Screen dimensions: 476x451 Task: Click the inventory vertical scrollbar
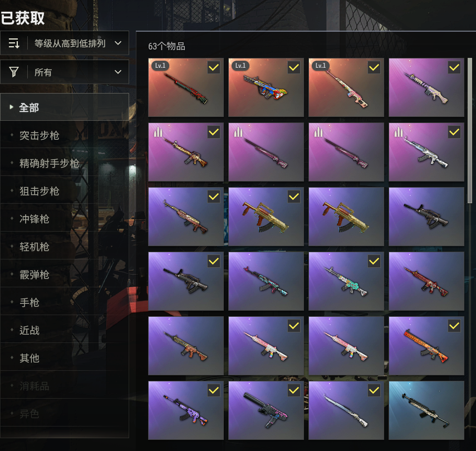[x=470, y=131]
